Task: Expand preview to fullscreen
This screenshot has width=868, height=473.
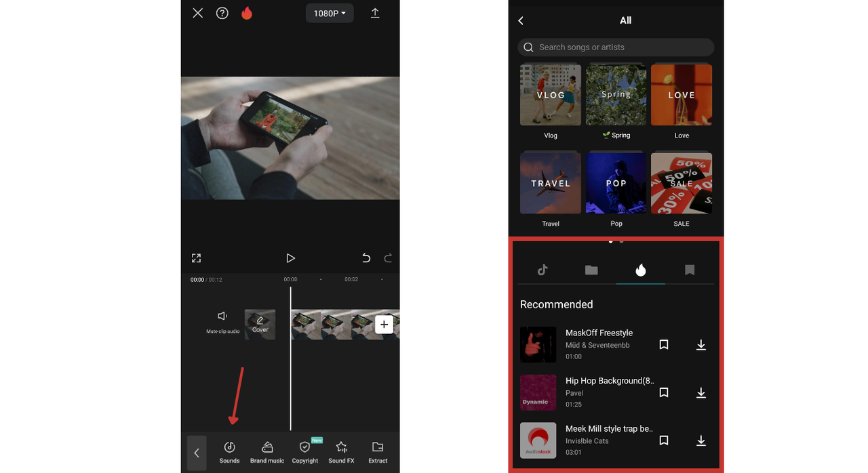Action: click(x=196, y=258)
